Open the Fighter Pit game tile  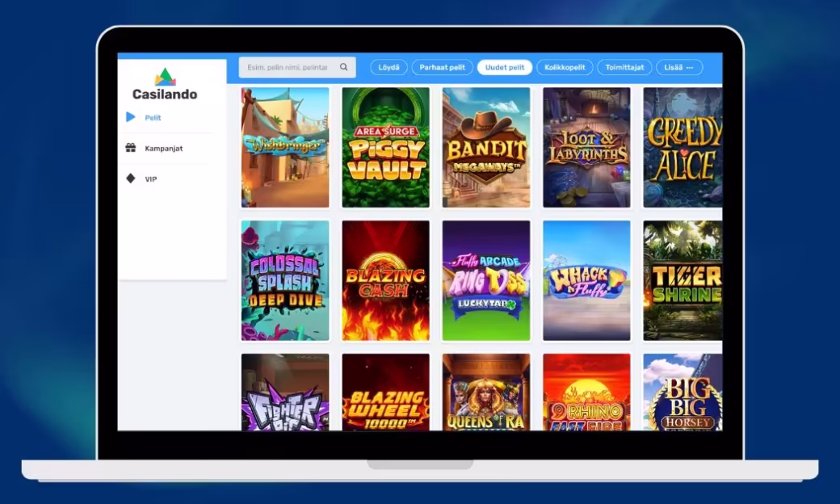click(x=285, y=392)
